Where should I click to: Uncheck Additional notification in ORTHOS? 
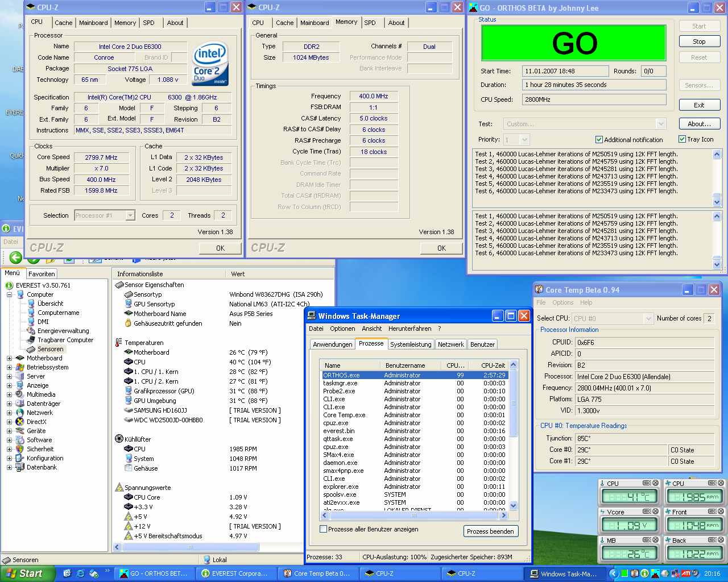click(x=599, y=139)
